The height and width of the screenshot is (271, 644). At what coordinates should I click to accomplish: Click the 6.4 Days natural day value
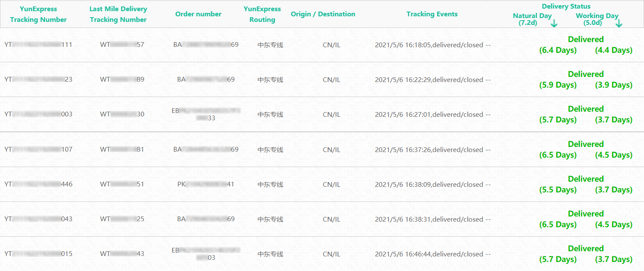click(x=558, y=50)
